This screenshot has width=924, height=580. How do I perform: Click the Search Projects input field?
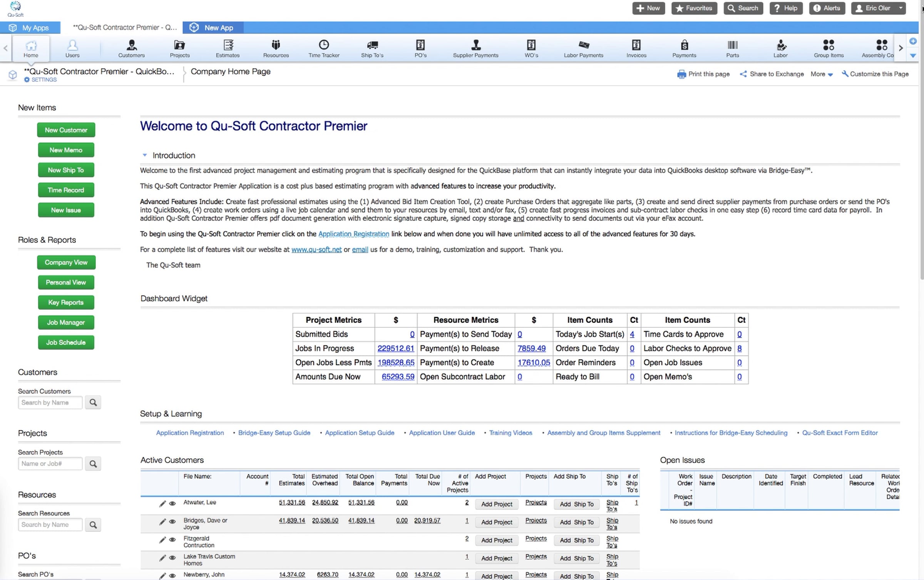coord(50,464)
